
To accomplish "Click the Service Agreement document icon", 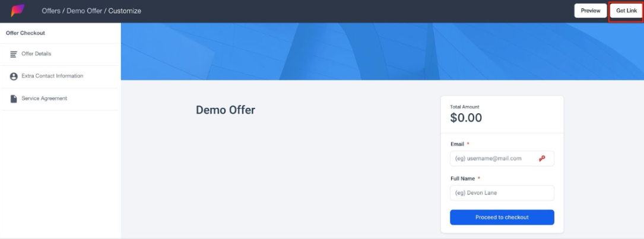I will 14,99.
